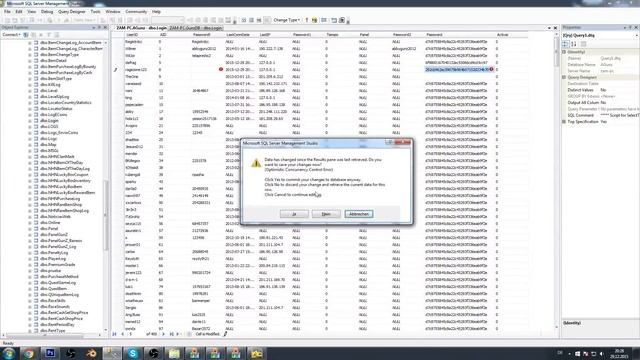
Task: Go to the previous record navigation button
Action: (122, 334)
